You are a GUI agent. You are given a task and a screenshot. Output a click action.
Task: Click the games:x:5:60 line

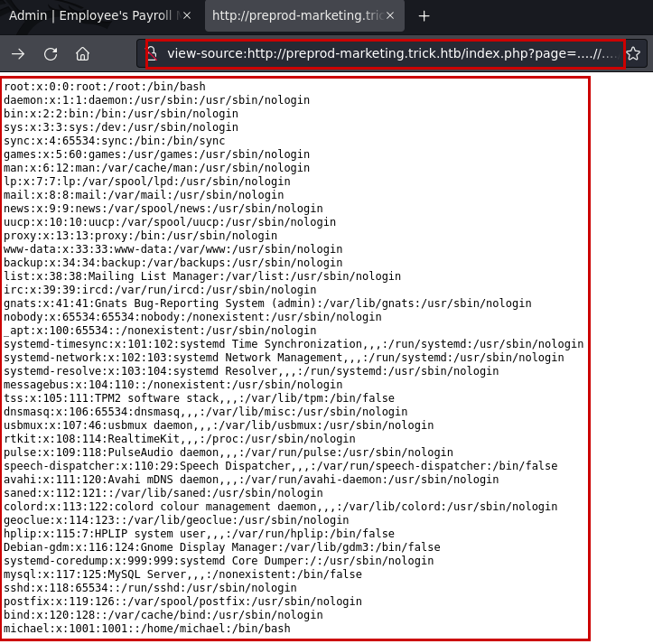point(156,154)
